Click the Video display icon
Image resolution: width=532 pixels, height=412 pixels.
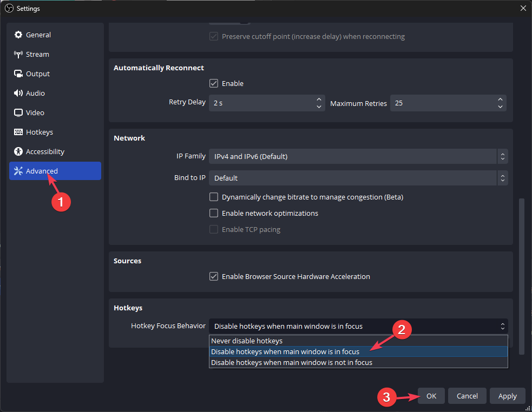point(18,112)
